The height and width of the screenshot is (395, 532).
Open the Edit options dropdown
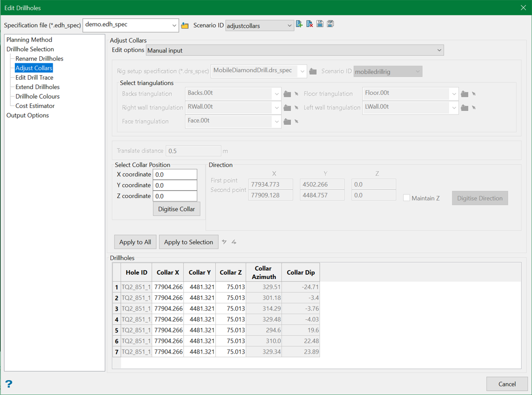coord(295,50)
